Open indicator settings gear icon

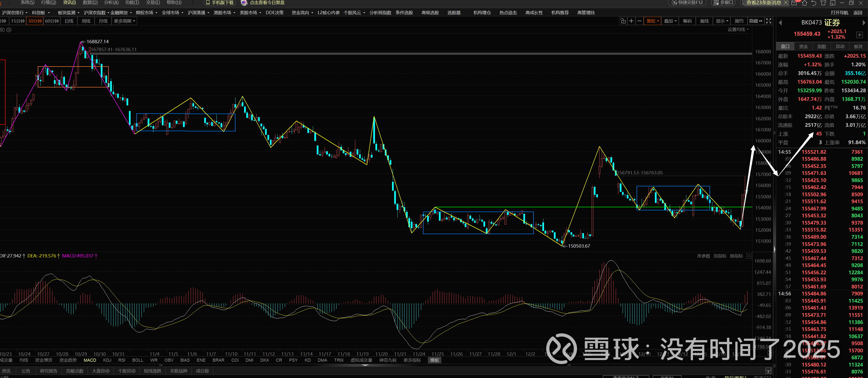point(9,30)
